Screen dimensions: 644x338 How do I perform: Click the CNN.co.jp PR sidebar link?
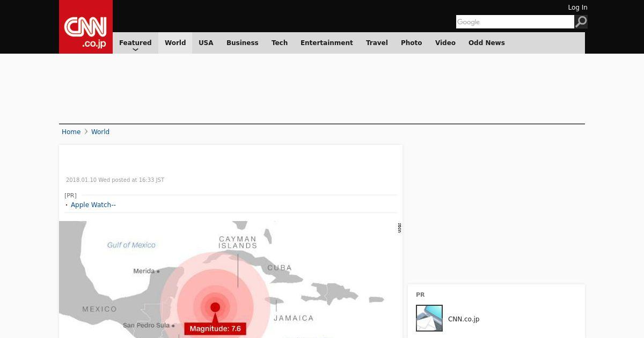tap(464, 319)
